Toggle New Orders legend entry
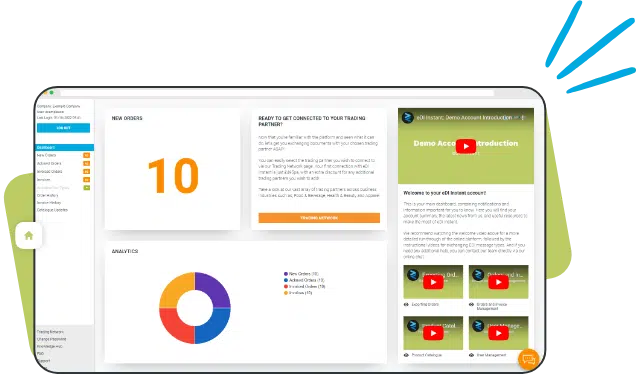Image resolution: width=639 pixels, height=374 pixels. tap(301, 274)
